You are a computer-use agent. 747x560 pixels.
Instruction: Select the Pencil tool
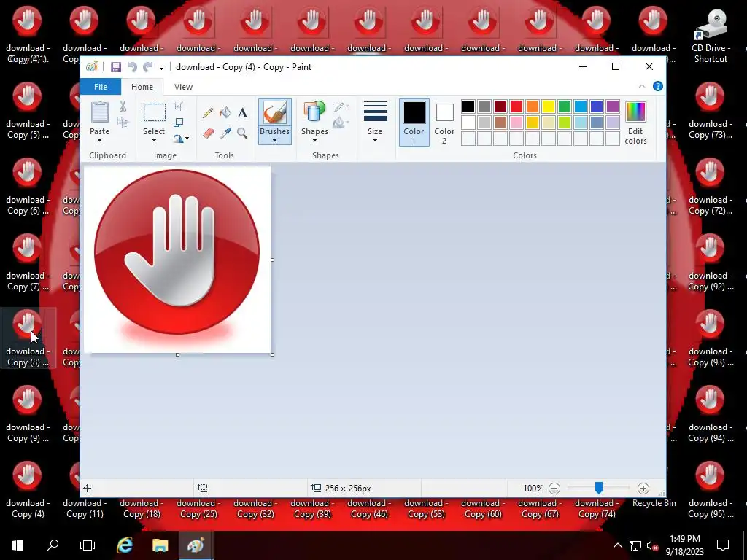click(208, 113)
